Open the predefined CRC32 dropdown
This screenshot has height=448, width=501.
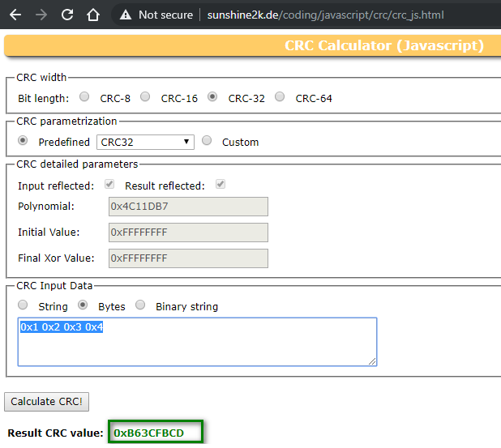pos(145,142)
